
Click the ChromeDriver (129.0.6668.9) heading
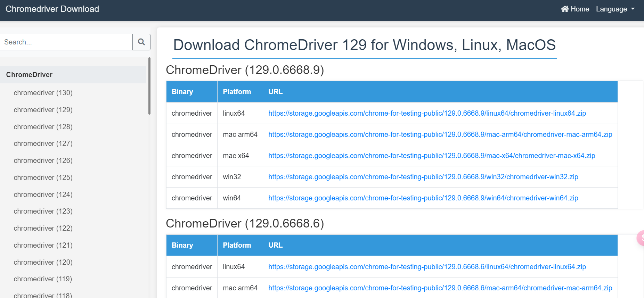245,70
